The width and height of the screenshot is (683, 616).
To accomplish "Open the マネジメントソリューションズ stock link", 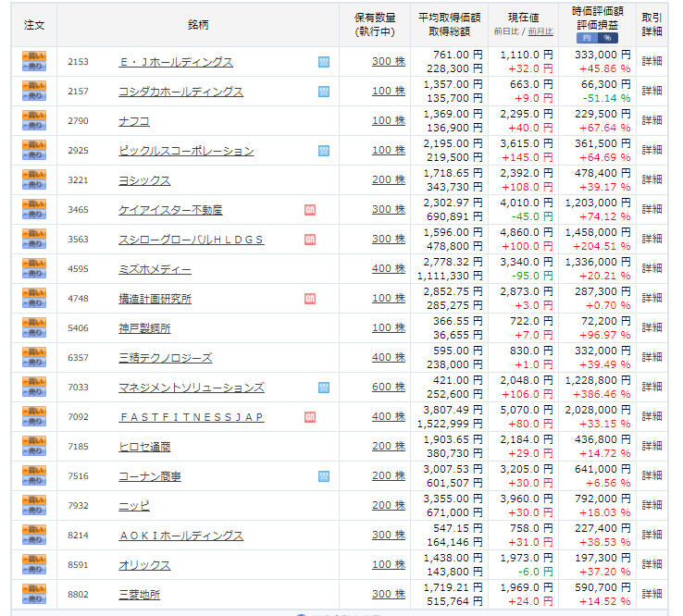I will pyautogui.click(x=192, y=388).
